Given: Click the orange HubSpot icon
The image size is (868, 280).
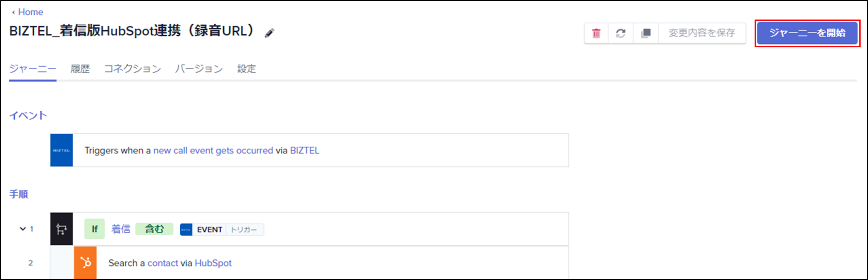Looking at the screenshot, I should tap(86, 263).
